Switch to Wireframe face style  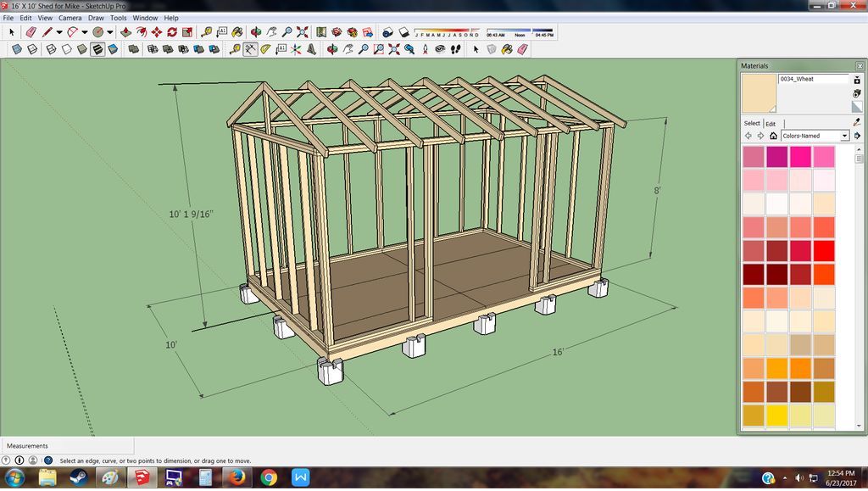click(x=51, y=49)
